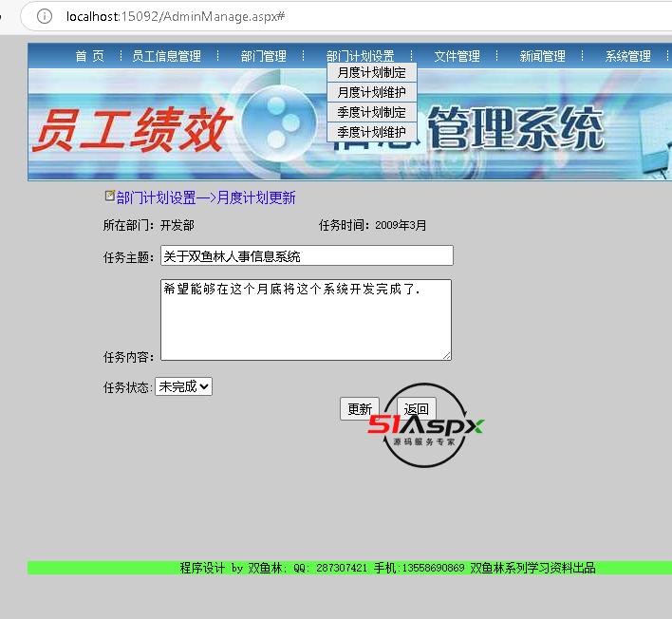Click inside the 任务内容 text area
This screenshot has width=672, height=619.
click(306, 320)
